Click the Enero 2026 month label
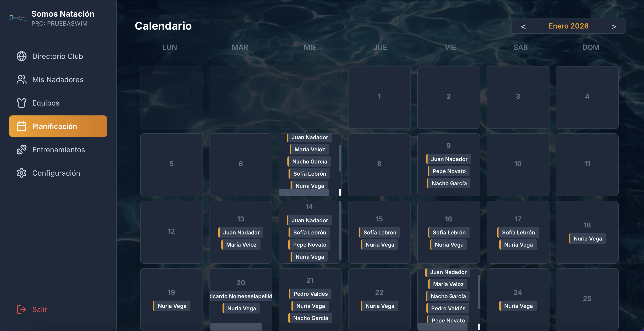The image size is (644, 331). [569, 26]
